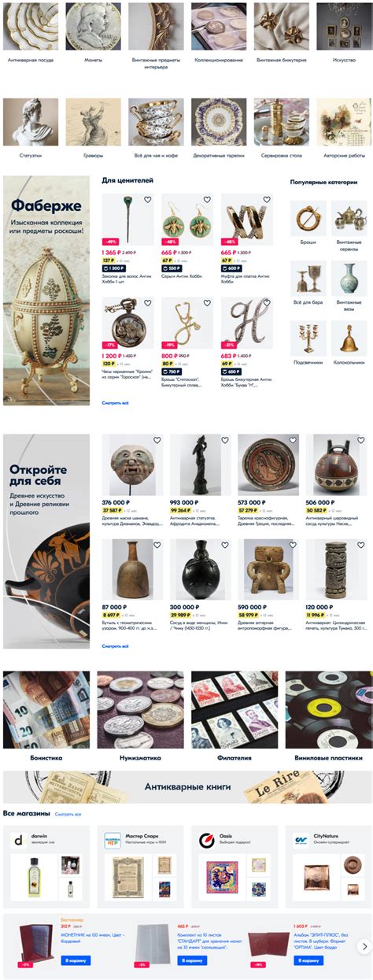This screenshot has height=980, width=373.
Task: Open the darwin store logo
Action: (18, 841)
